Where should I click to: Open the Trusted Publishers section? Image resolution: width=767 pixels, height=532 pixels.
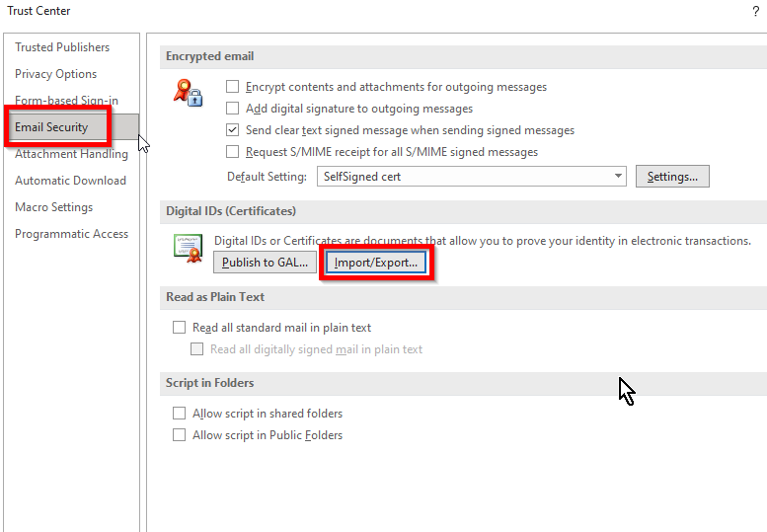pos(62,47)
